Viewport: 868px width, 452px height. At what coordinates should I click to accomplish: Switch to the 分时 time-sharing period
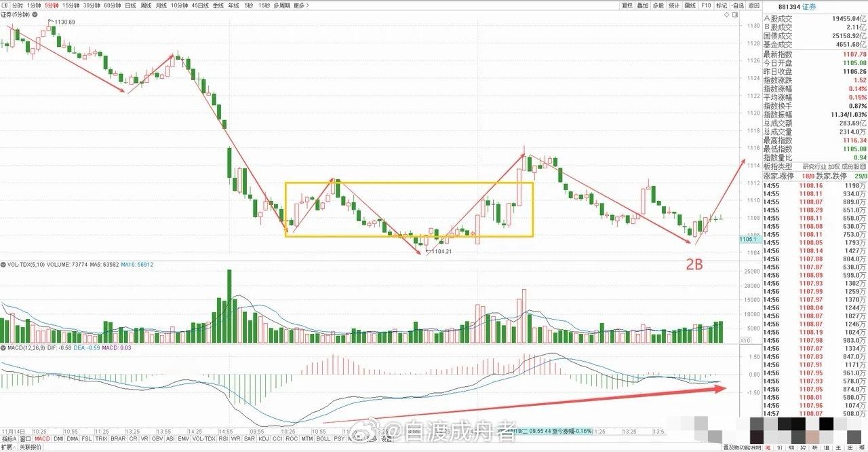point(18,5)
